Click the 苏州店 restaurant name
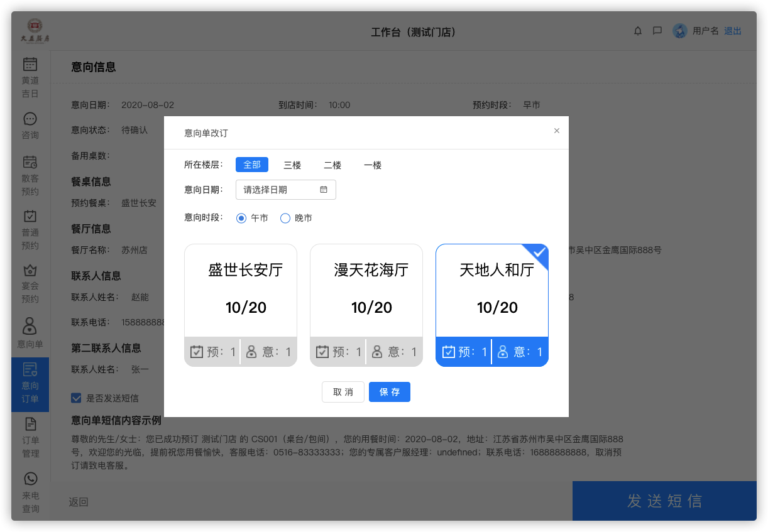 click(x=134, y=250)
